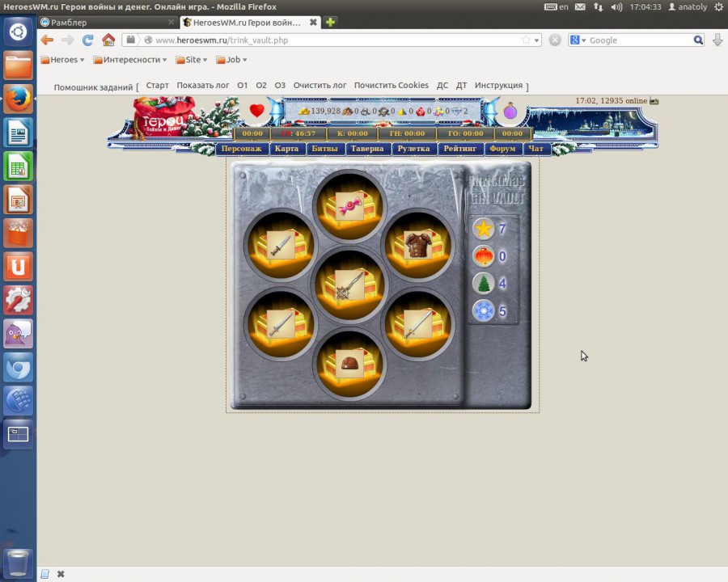Click the Очистить лог link
The width and height of the screenshot is (728, 582).
320,86
